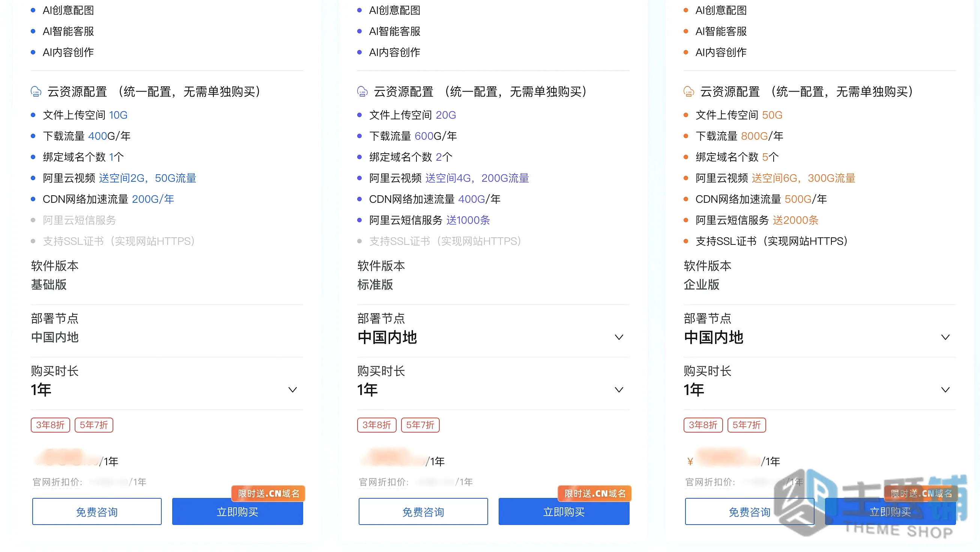Viewport: 980px width, 552px height.
Task: Click 文件上传空间 20G text
Action: coord(412,115)
